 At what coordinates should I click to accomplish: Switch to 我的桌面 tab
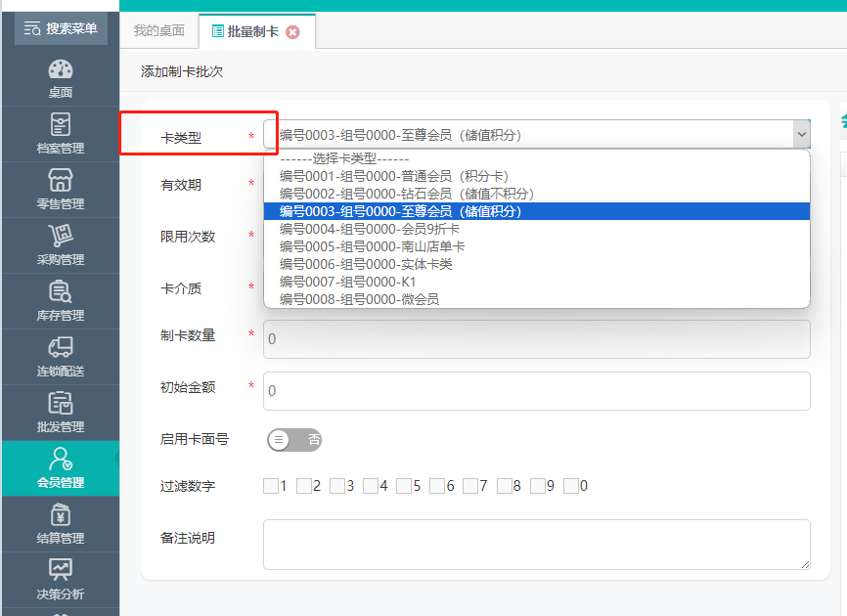(159, 30)
